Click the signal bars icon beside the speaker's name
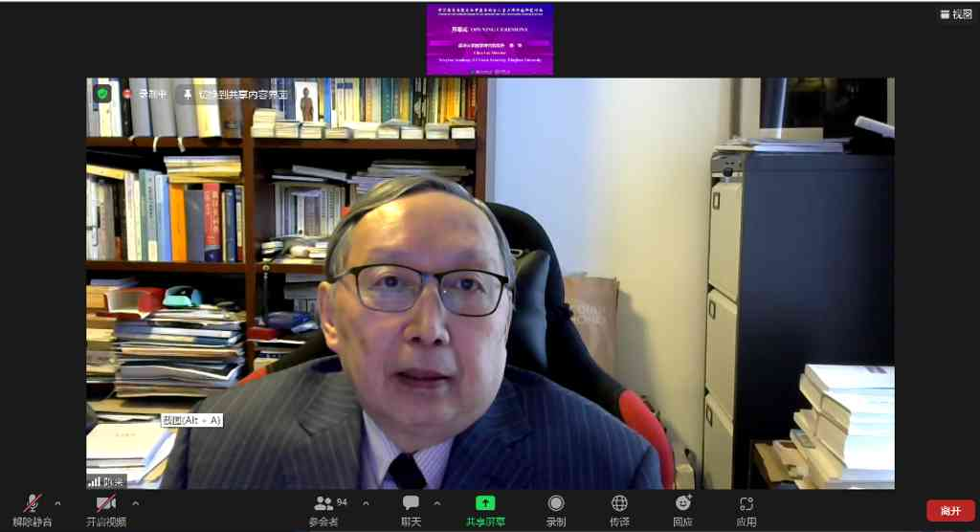Screen dimensions: 980x532 pos(94,481)
